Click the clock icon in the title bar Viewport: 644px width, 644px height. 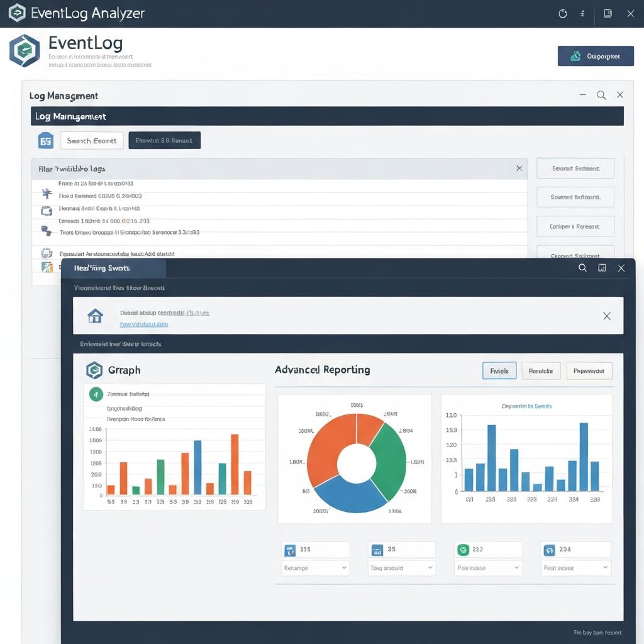click(x=563, y=14)
